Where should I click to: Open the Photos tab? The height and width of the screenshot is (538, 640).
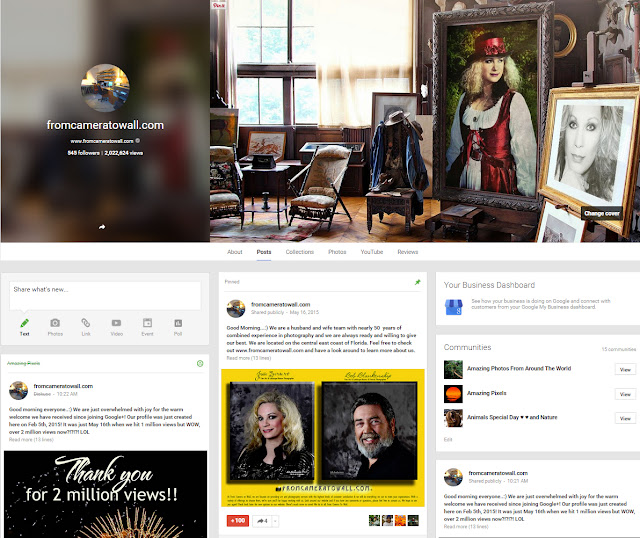(337, 252)
